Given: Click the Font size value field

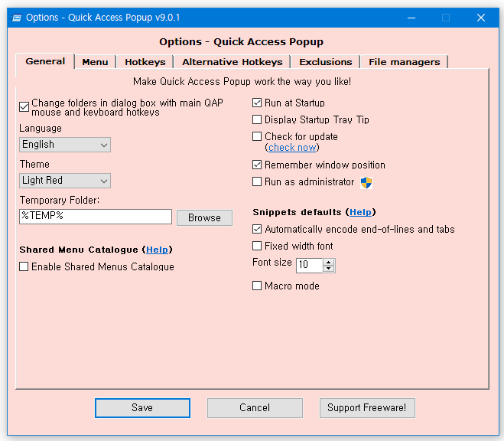Looking at the screenshot, I should point(309,266).
